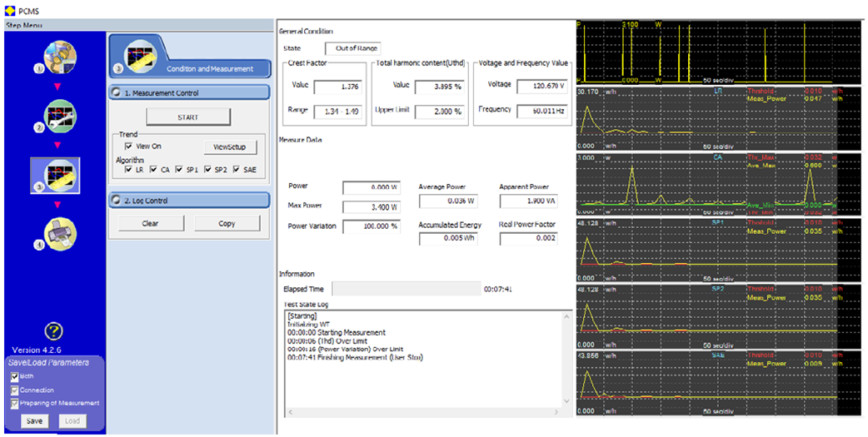Collapse the Measurement Control section
The width and height of the screenshot is (868, 437).
coord(117,93)
